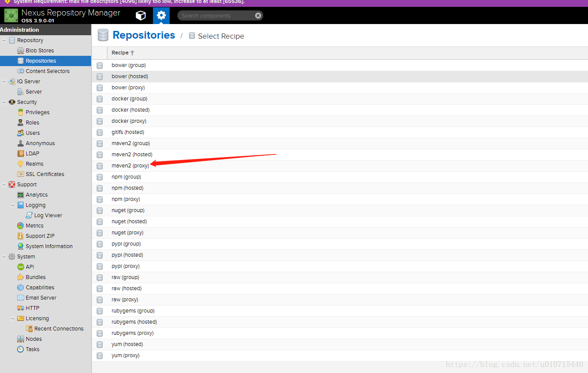Open the Log Viewer icon
Viewport: 588px width, 373px height.
tap(29, 215)
